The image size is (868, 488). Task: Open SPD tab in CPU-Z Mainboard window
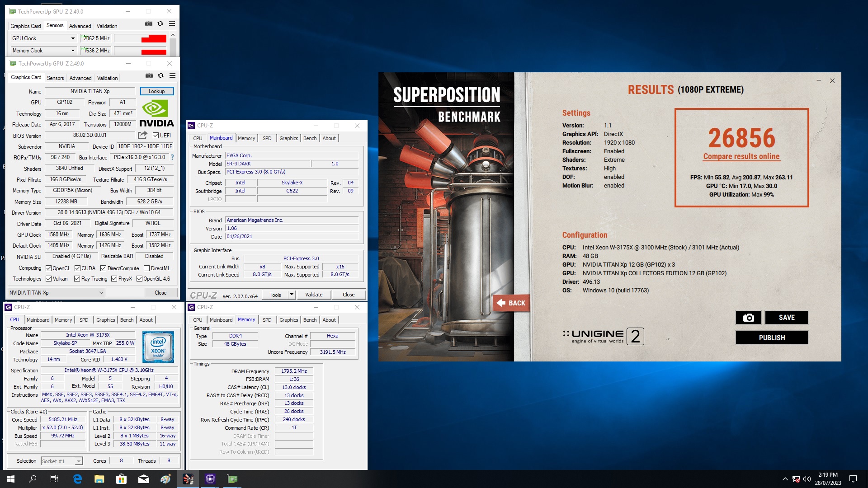pyautogui.click(x=267, y=138)
